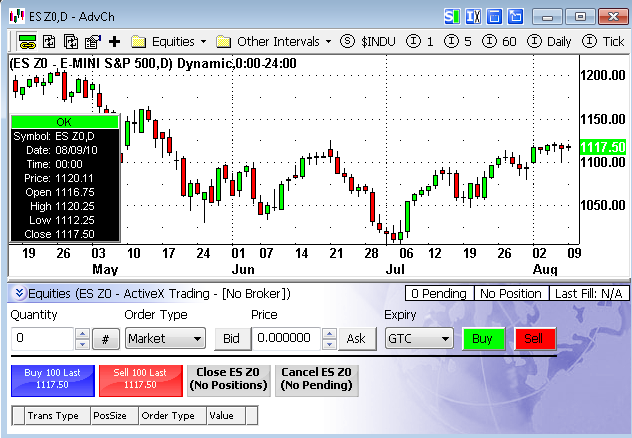This screenshot has height=438, width=632.
Task: Click the SI icon in title bar
Action: (452, 17)
